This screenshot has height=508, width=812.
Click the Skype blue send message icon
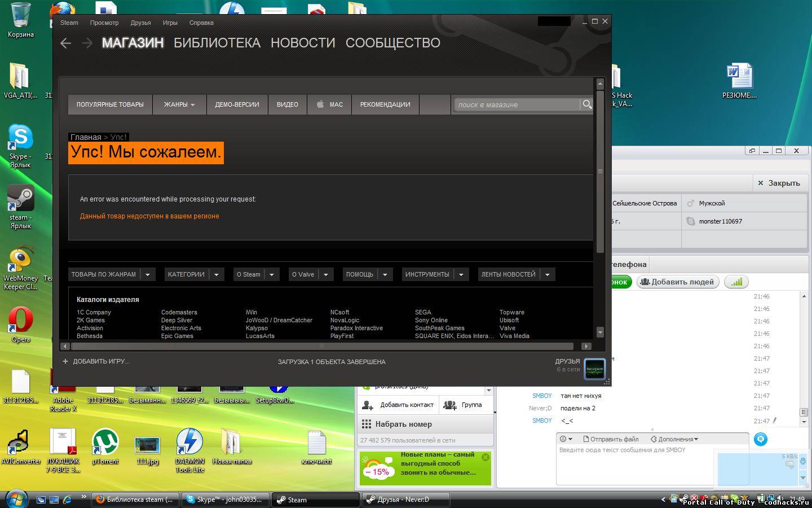point(761,439)
